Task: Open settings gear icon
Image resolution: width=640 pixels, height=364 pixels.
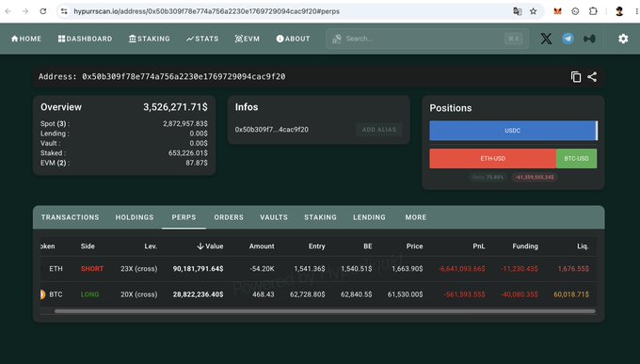Action: (623, 39)
